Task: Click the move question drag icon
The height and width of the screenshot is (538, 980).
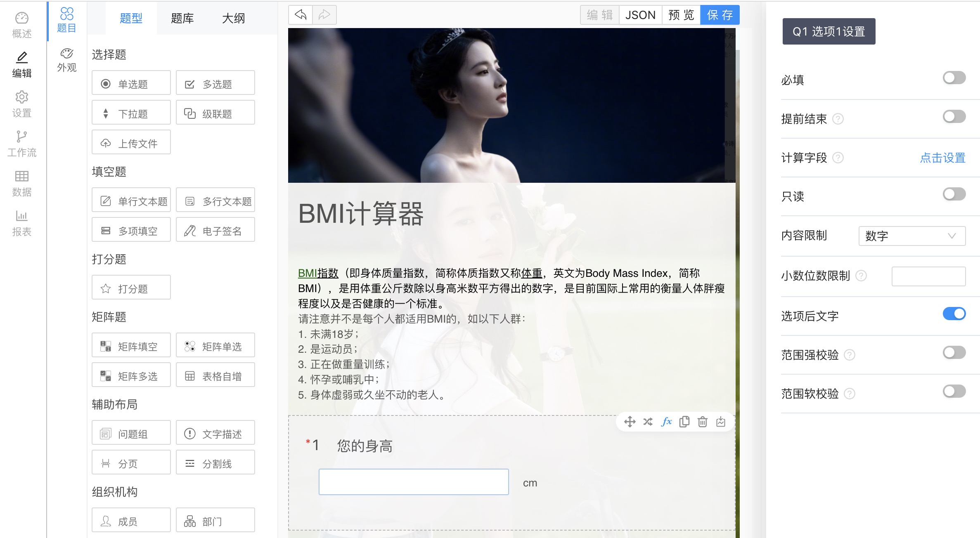Action: point(630,422)
